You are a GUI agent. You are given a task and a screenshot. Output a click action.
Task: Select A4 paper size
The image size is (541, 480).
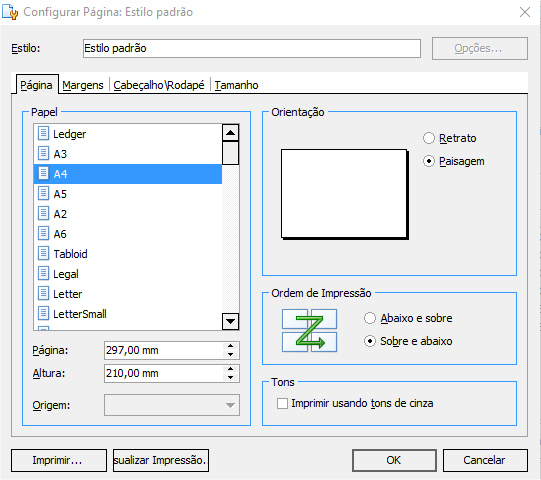128,174
